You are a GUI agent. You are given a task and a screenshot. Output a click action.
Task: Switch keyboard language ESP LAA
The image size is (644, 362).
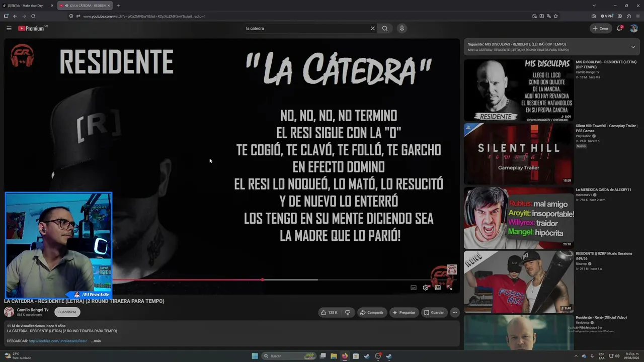(602, 356)
